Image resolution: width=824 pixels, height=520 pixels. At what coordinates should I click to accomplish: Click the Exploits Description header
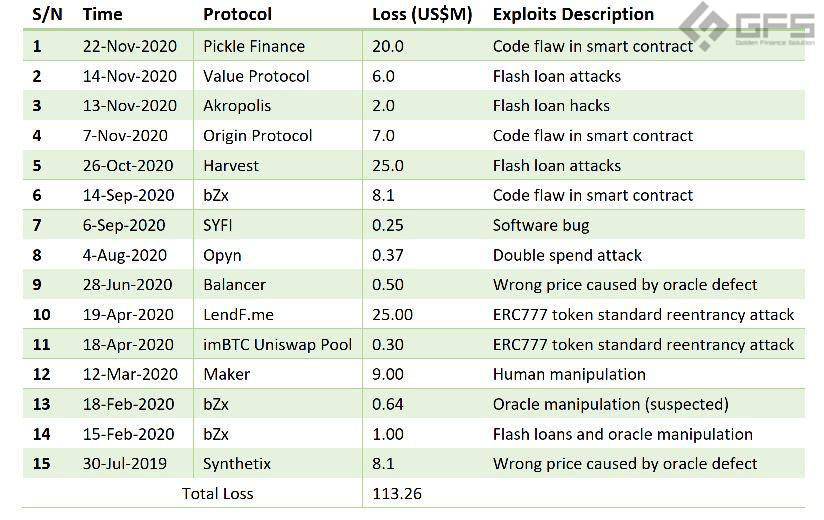573,14
